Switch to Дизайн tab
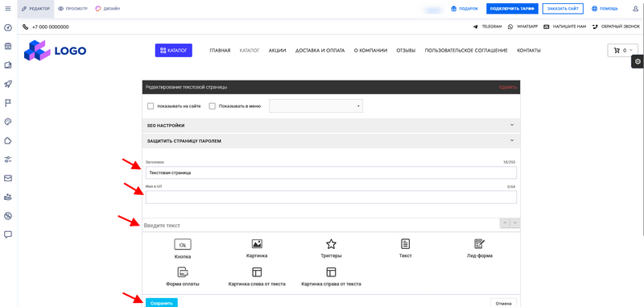This screenshot has width=644, height=307. [x=108, y=9]
